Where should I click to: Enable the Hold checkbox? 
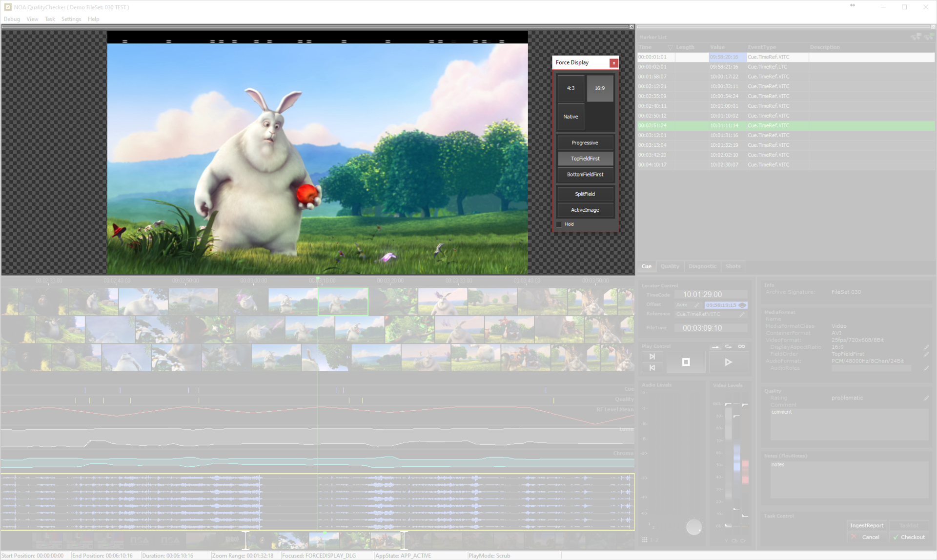tap(559, 224)
